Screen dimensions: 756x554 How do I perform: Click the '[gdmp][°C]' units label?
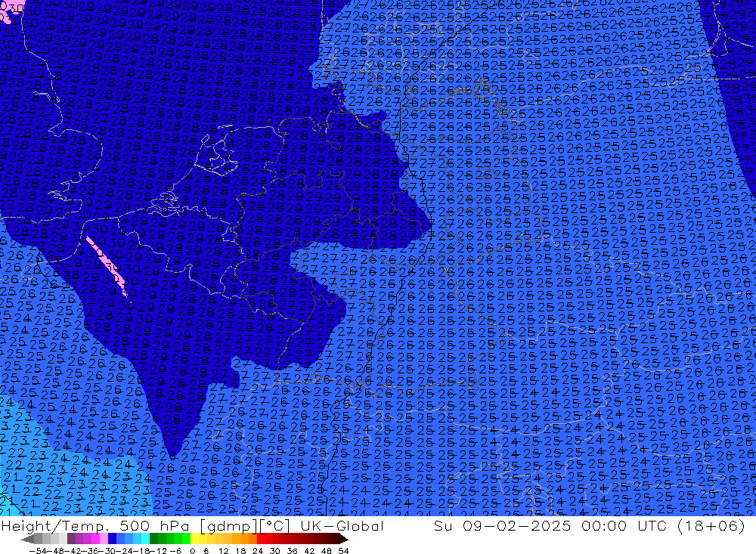pos(245,525)
